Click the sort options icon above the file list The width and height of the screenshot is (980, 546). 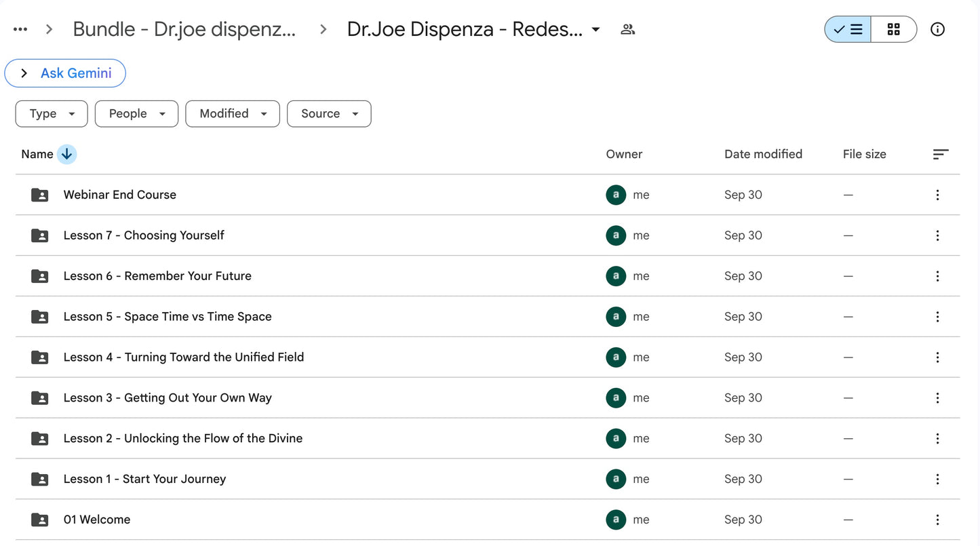pyautogui.click(x=941, y=154)
